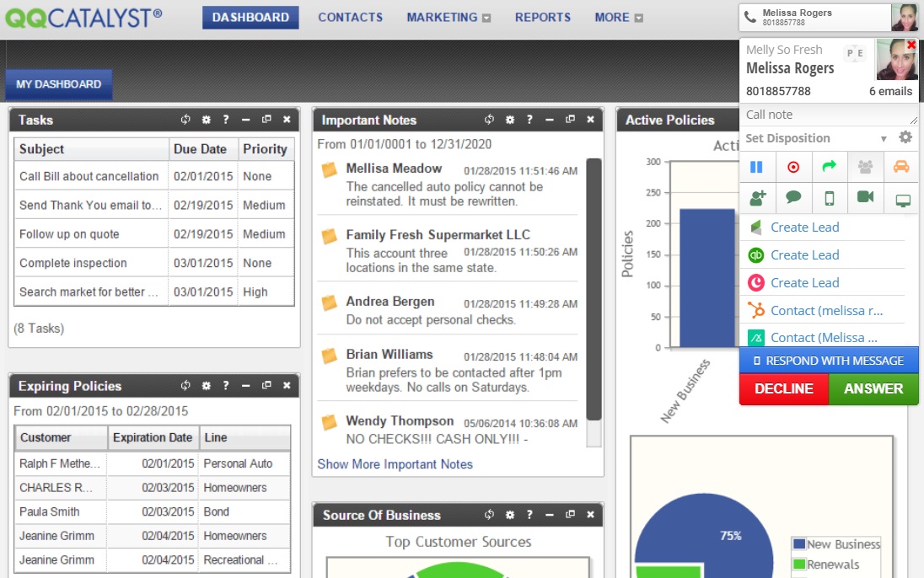Decline the incoming call
This screenshot has height=578, width=924.
pos(784,389)
